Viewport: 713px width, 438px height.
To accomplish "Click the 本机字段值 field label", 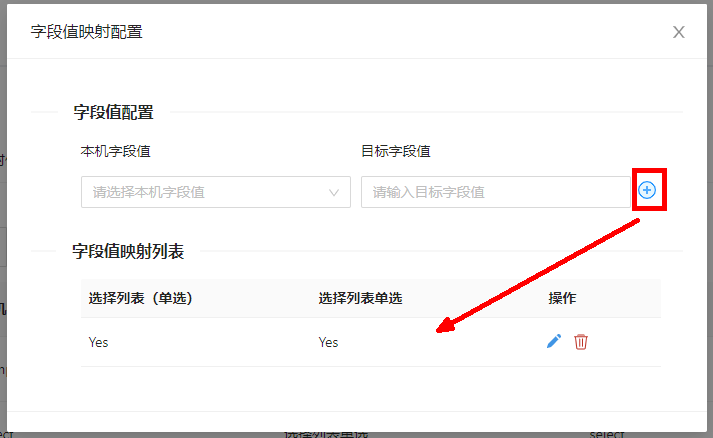I will [116, 151].
